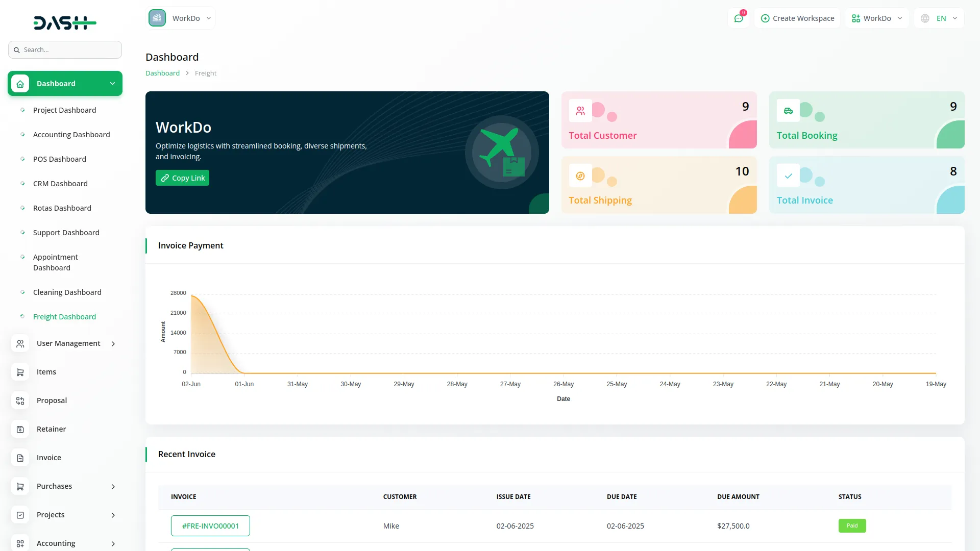The width and height of the screenshot is (980, 551).
Task: Expand the User Management submenu
Action: click(113, 344)
